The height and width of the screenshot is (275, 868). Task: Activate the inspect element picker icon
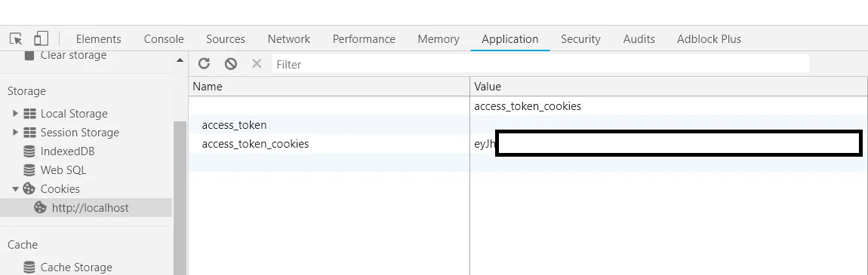16,38
